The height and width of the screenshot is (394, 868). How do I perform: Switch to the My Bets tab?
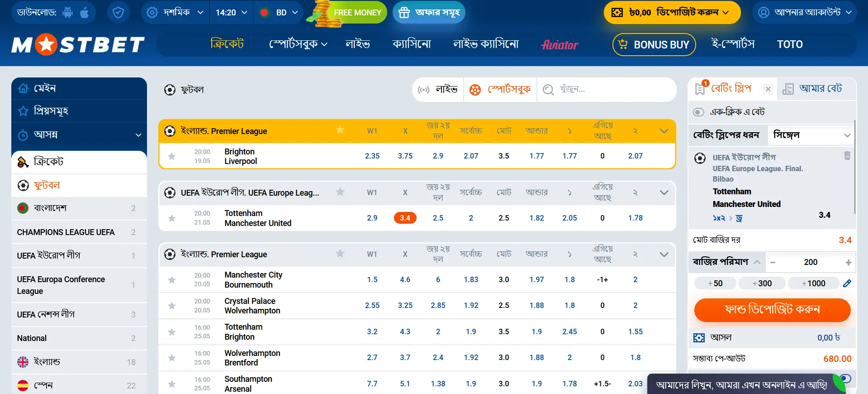[817, 89]
